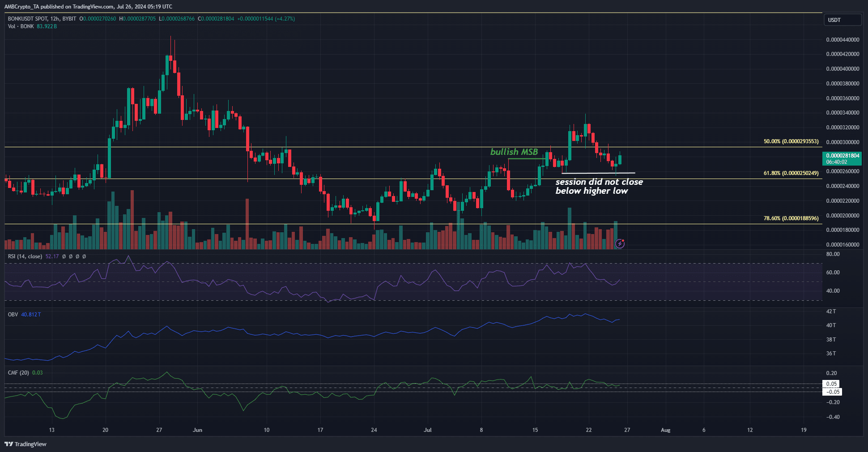Click the 'bullish MSB' annotation text
Image resolution: width=868 pixels, height=452 pixels.
tap(514, 152)
